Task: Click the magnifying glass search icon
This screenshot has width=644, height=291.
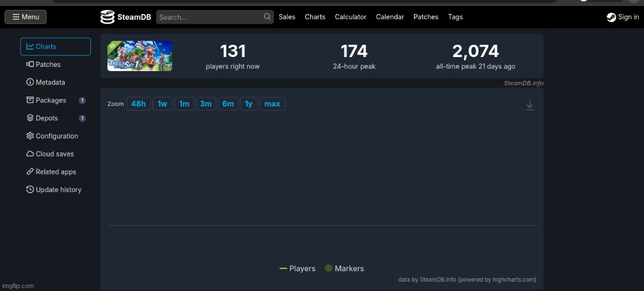Action: 267,17
